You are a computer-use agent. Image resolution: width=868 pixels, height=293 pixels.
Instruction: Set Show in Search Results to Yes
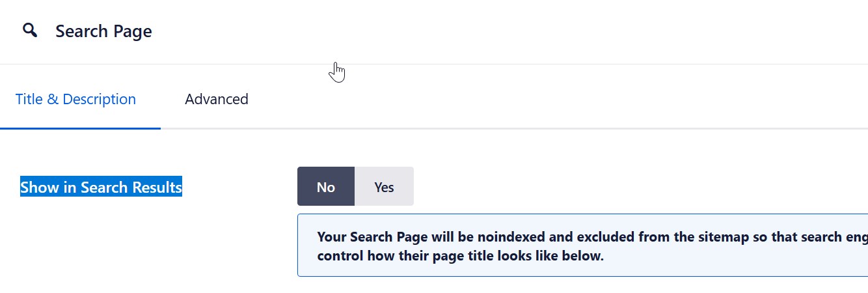[x=384, y=187]
